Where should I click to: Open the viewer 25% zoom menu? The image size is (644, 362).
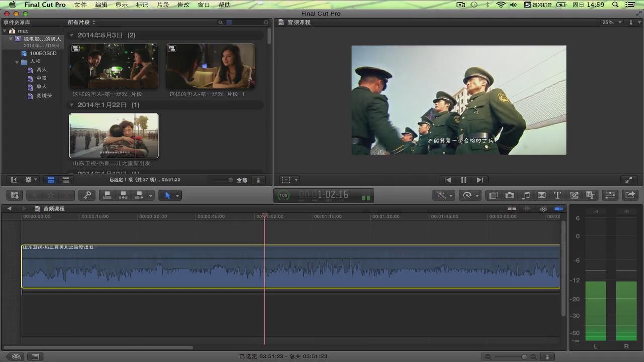(x=611, y=22)
